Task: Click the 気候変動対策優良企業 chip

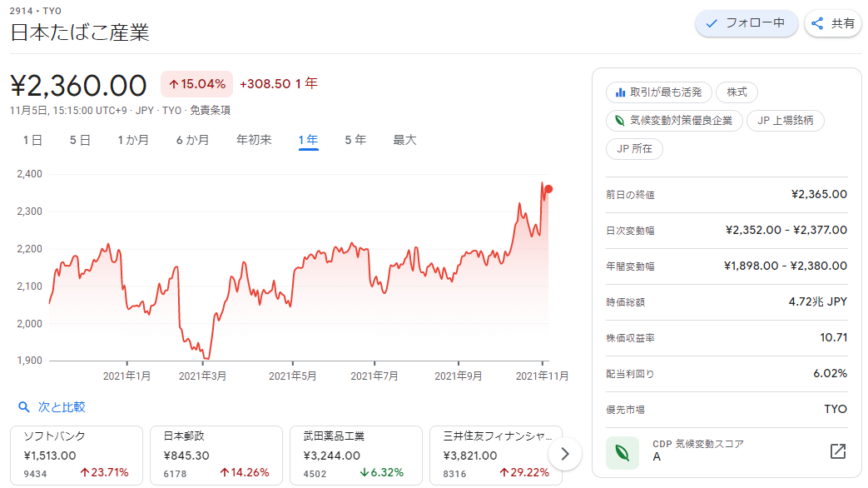Action: click(674, 121)
